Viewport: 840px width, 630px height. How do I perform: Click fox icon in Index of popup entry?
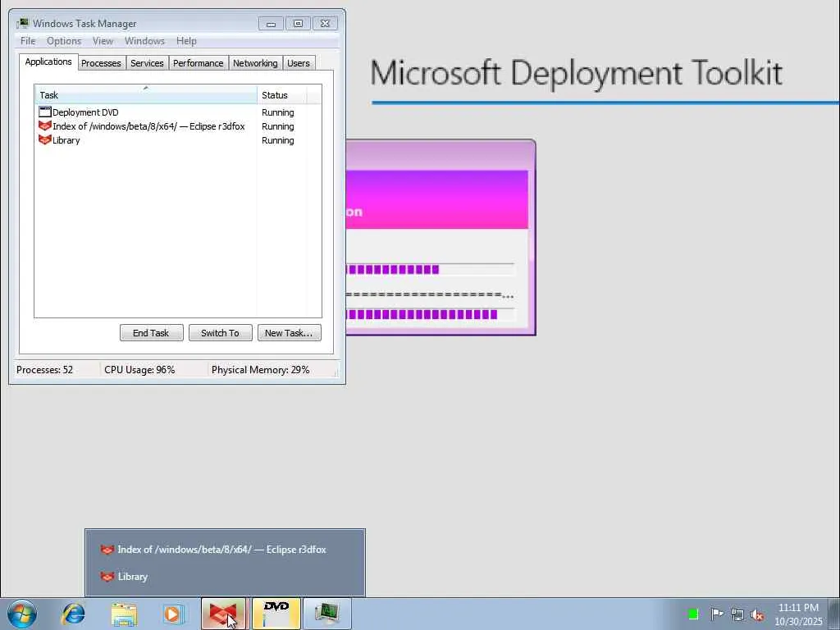click(107, 550)
